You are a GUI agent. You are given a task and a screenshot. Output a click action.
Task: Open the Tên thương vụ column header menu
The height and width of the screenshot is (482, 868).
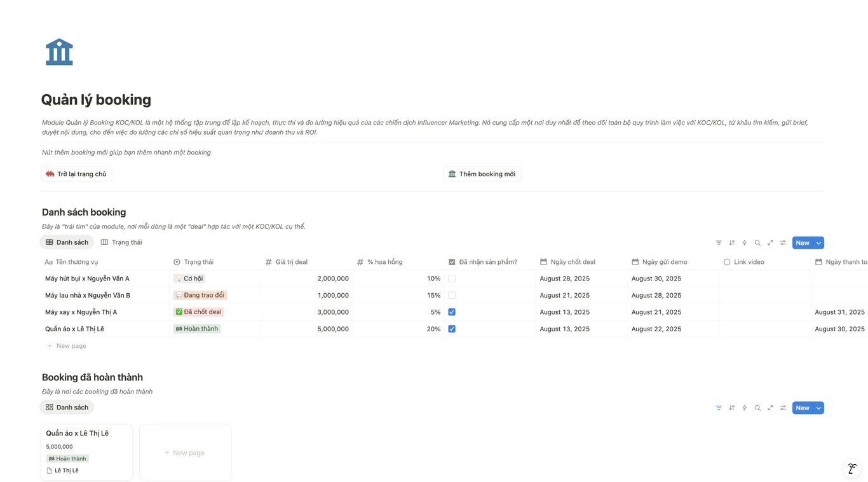click(105, 262)
